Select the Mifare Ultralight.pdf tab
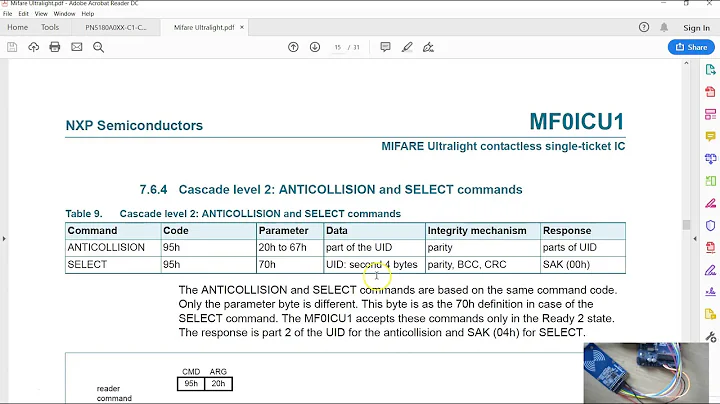The height and width of the screenshot is (404, 720). (204, 28)
